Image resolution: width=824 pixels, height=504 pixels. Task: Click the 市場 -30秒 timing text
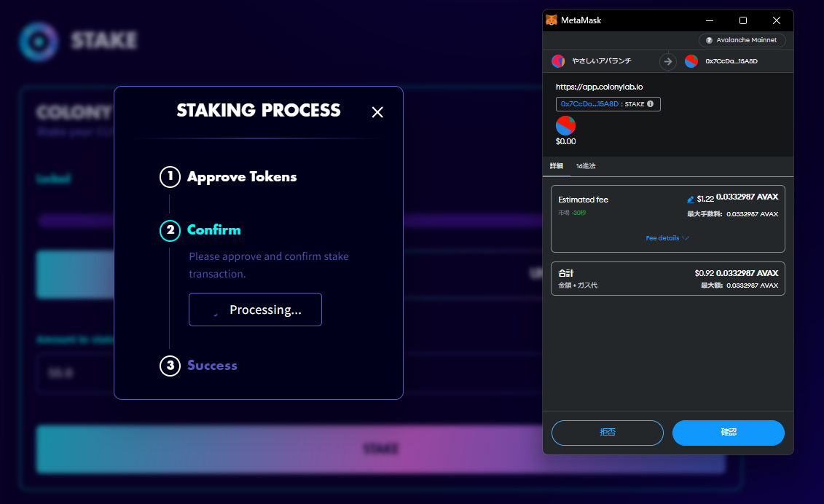(572, 213)
